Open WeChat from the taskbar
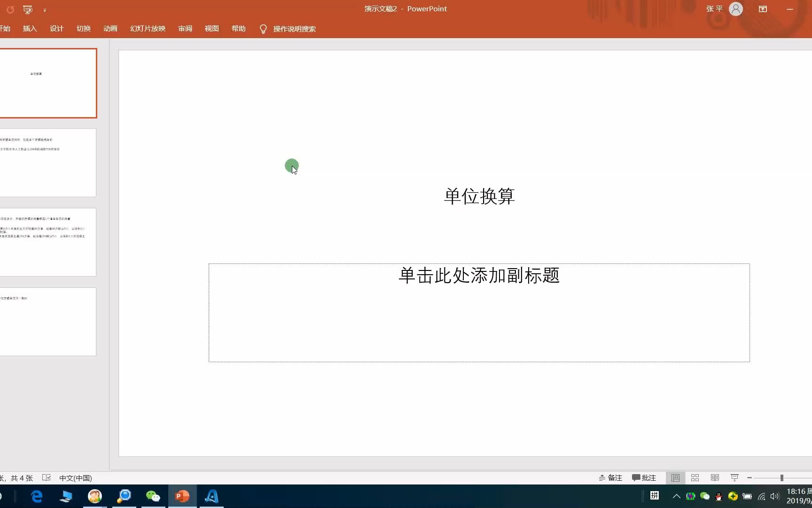 pos(153,496)
